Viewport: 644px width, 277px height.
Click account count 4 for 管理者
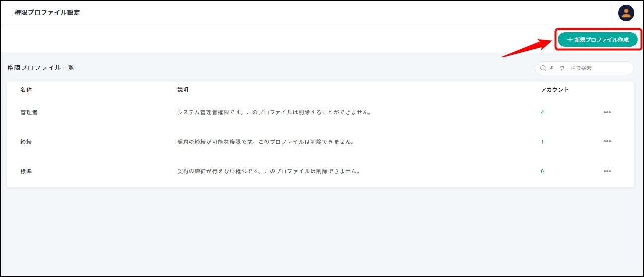(x=542, y=112)
